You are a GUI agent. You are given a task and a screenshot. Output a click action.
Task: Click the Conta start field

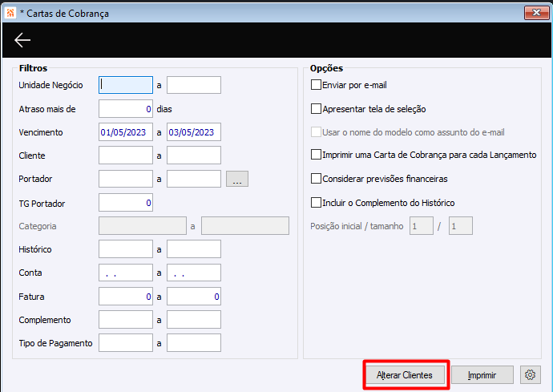click(126, 273)
